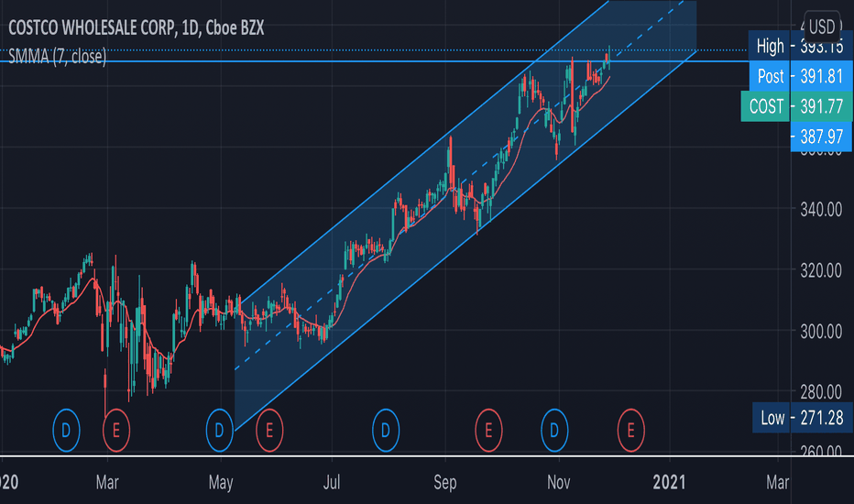Click the dividend marker just before Mar 2020
This screenshot has width=854, height=504.
tap(66, 431)
